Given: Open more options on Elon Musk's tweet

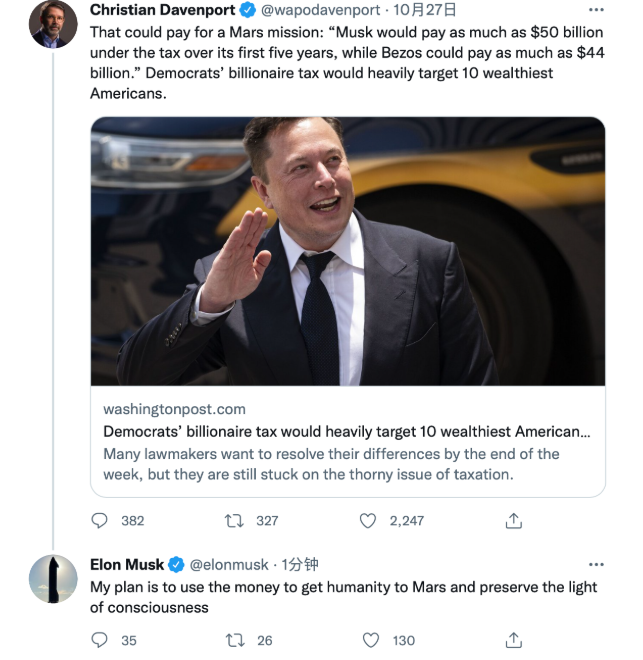Looking at the screenshot, I should (597, 565).
